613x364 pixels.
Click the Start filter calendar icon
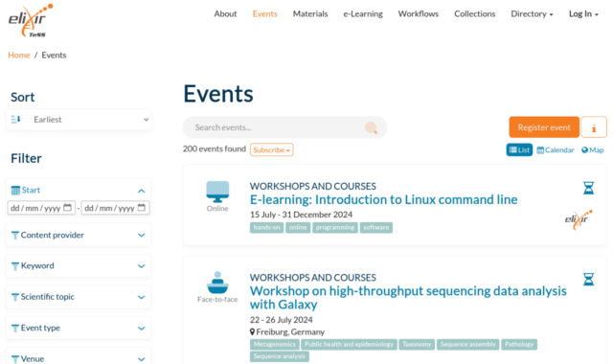pos(15,191)
